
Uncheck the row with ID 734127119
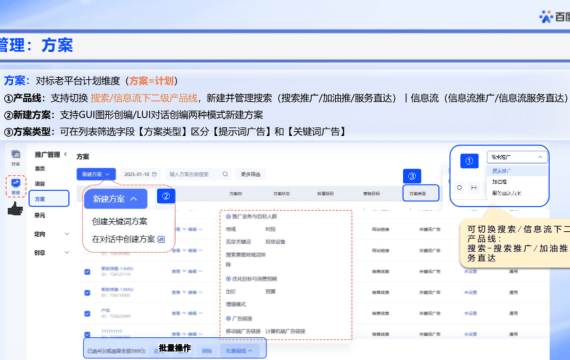point(87,272)
